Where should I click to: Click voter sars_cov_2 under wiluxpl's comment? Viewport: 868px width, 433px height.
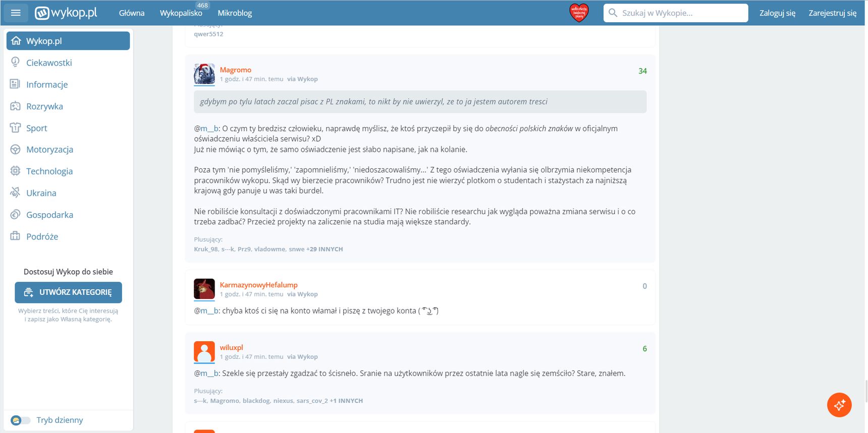click(312, 401)
